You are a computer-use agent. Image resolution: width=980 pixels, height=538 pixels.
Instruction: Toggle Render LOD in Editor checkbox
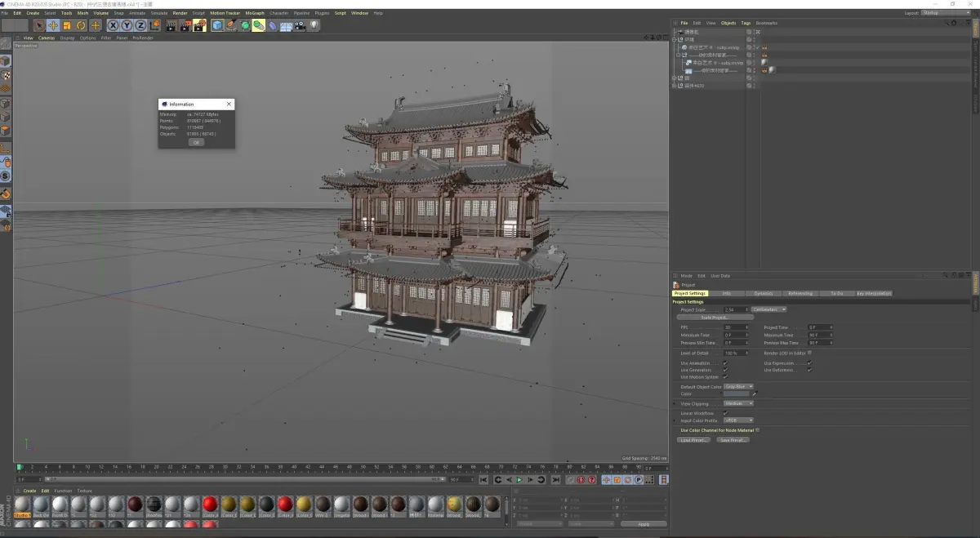(x=809, y=353)
